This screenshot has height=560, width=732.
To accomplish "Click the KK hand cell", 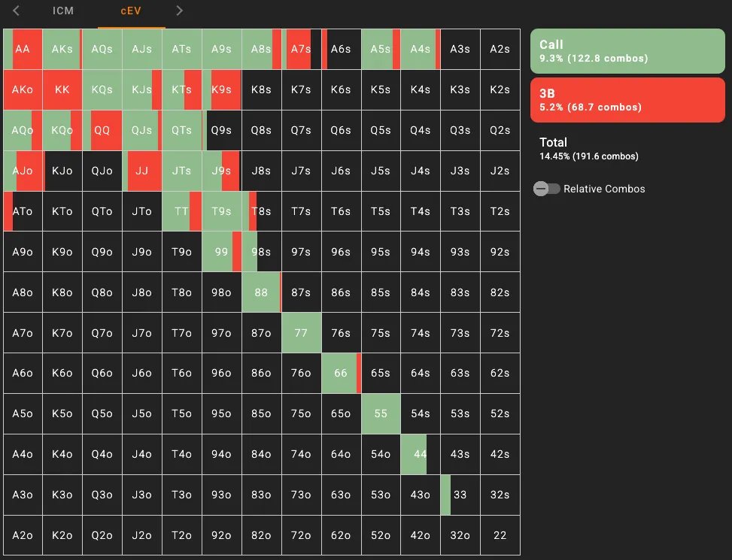I will click(62, 89).
